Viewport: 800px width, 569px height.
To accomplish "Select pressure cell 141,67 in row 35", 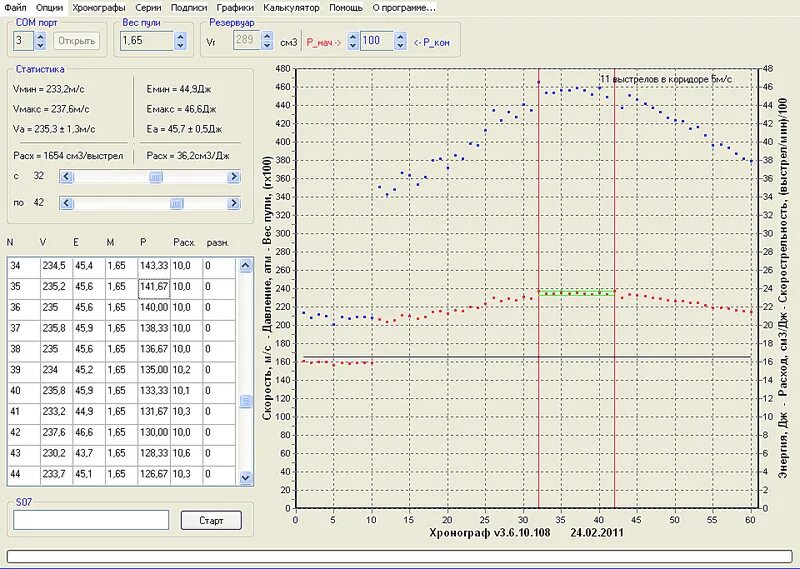I will 154,287.
